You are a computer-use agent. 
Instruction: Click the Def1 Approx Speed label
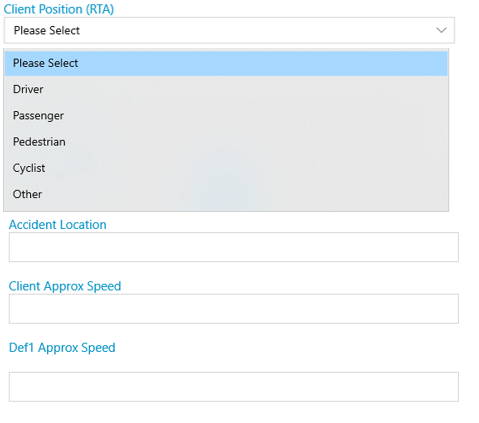click(62, 348)
